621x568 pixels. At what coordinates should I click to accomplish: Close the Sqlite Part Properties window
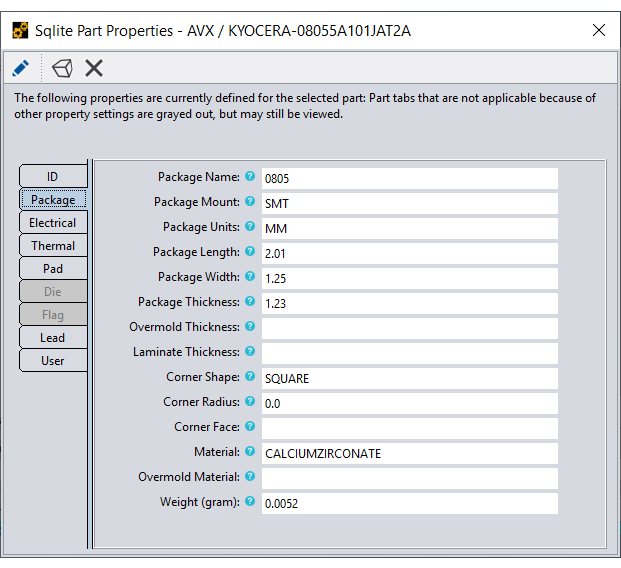tap(599, 30)
